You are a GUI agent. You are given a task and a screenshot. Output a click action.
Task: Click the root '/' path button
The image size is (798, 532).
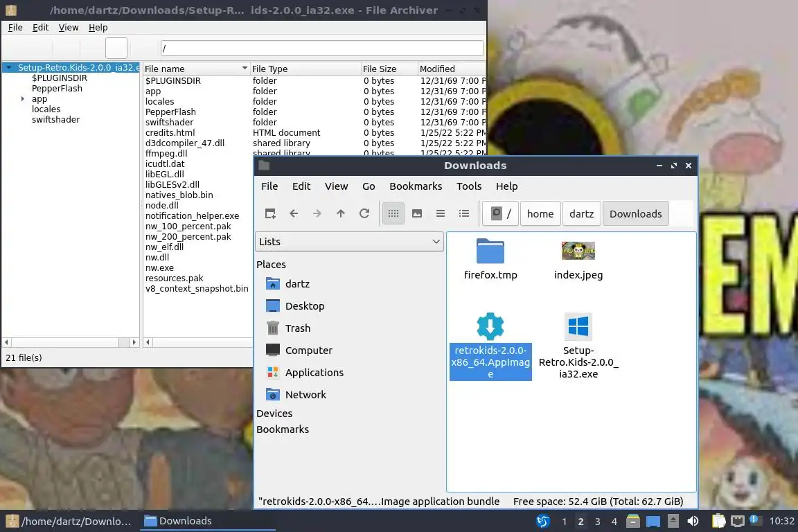[501, 213]
